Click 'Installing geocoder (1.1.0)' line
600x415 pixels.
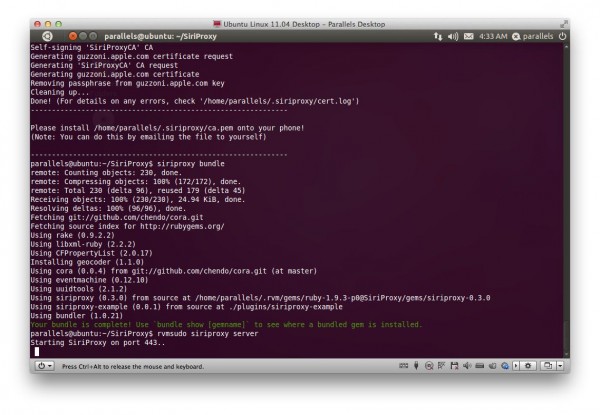point(87,262)
